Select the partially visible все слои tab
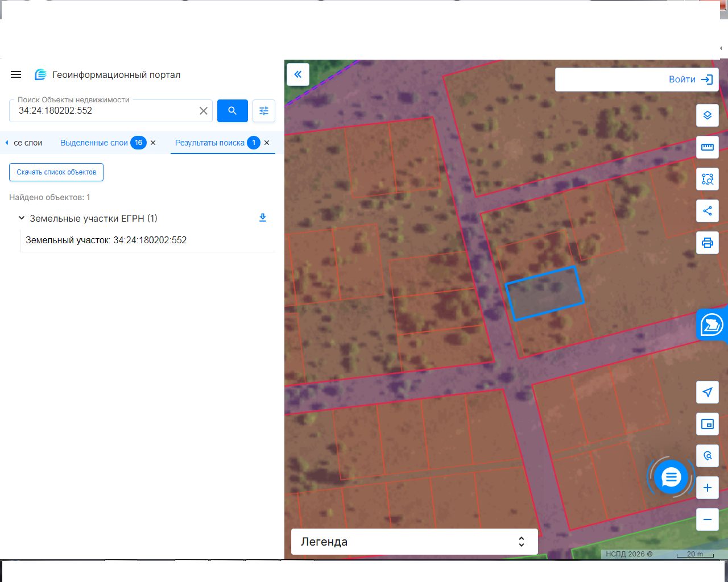 [x=28, y=143]
